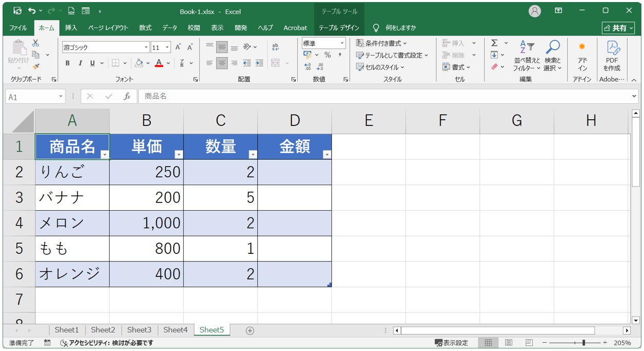The width and height of the screenshot is (644, 351).
Task: Open 並べ替えとフィルター button
Action: 527,57
